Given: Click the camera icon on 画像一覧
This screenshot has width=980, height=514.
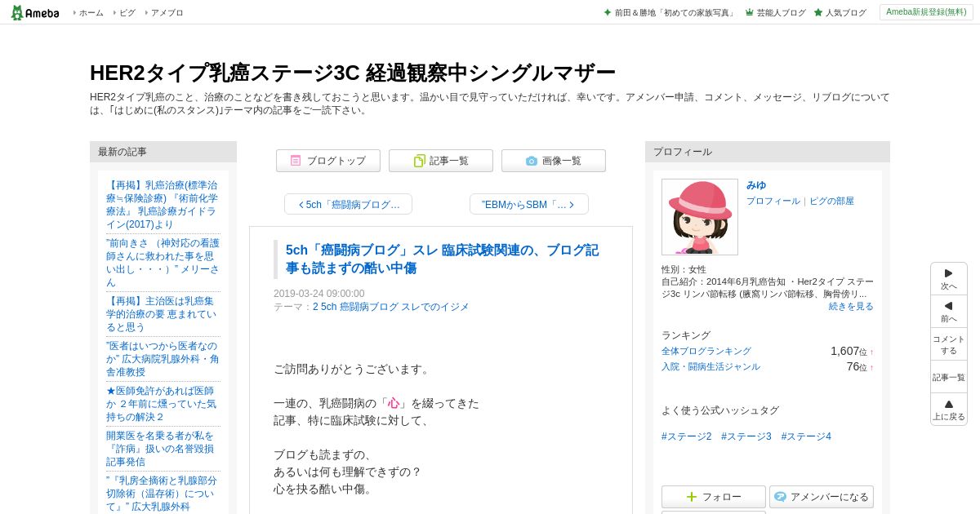Looking at the screenshot, I should 532,161.
